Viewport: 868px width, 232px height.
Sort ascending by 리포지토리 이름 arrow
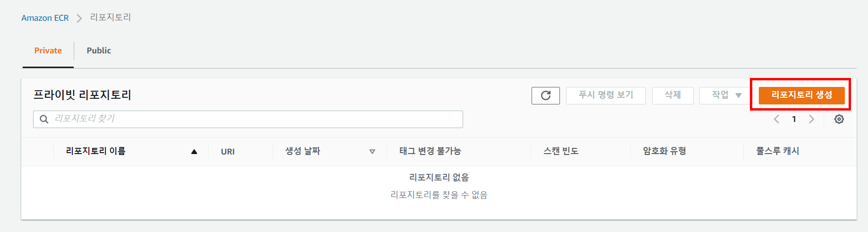194,152
